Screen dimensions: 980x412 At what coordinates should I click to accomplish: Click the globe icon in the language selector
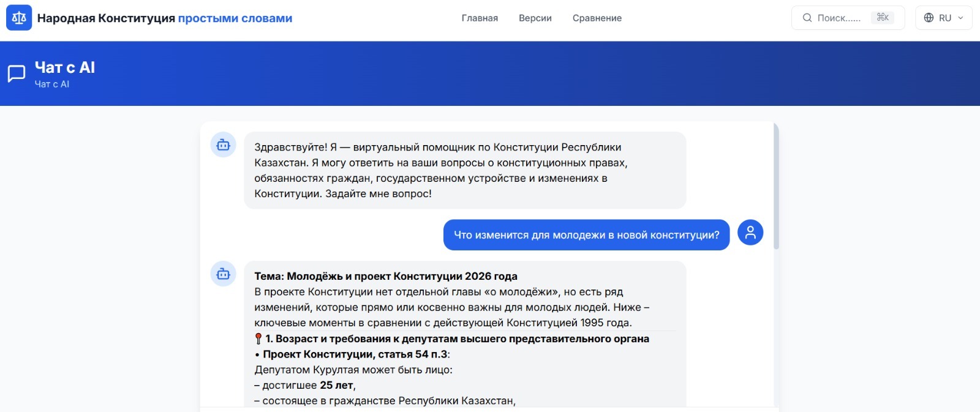tap(929, 18)
